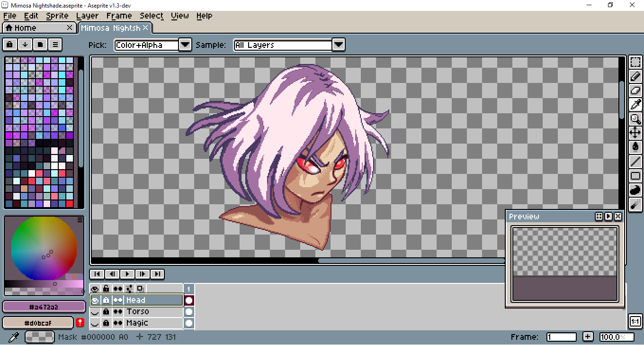
Task: Toggle continuous cels on Torso layer
Action: tap(118, 311)
